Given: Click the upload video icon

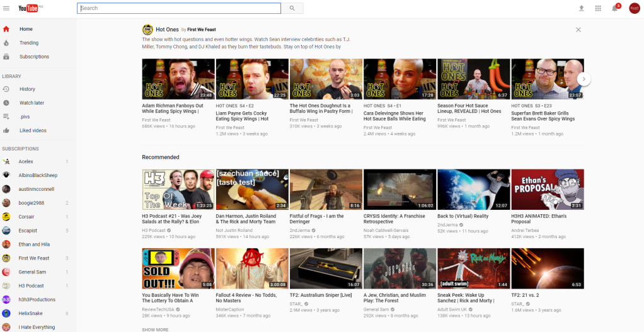Looking at the screenshot, I should pos(581,8).
